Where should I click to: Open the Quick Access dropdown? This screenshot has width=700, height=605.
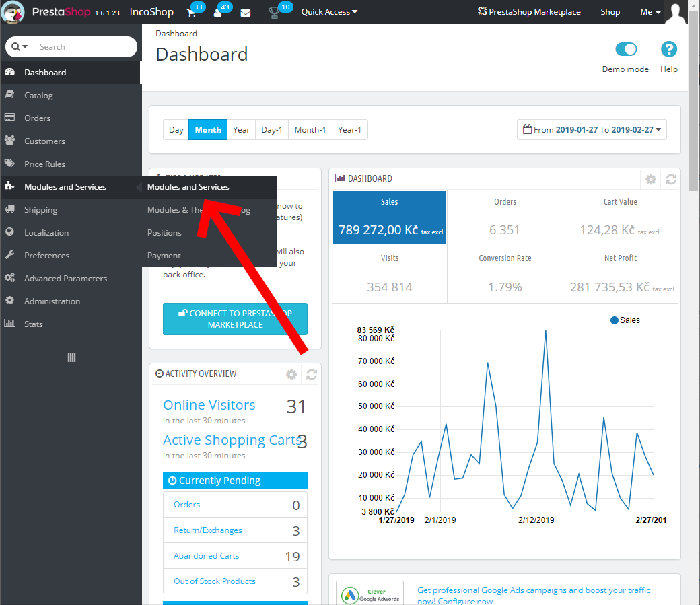tap(329, 12)
